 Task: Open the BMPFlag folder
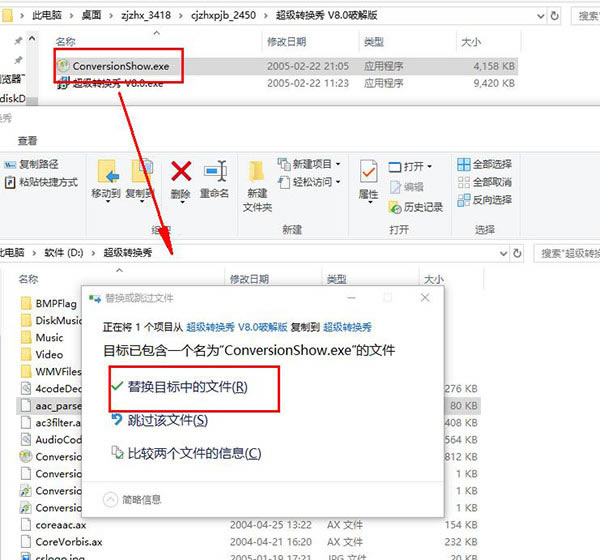pos(55,302)
